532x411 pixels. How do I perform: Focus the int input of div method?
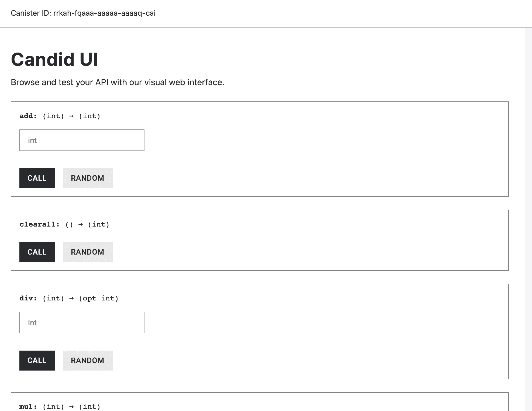coord(82,323)
